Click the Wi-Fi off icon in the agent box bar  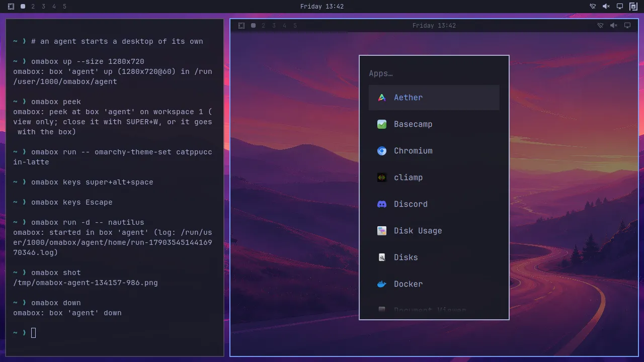click(600, 26)
